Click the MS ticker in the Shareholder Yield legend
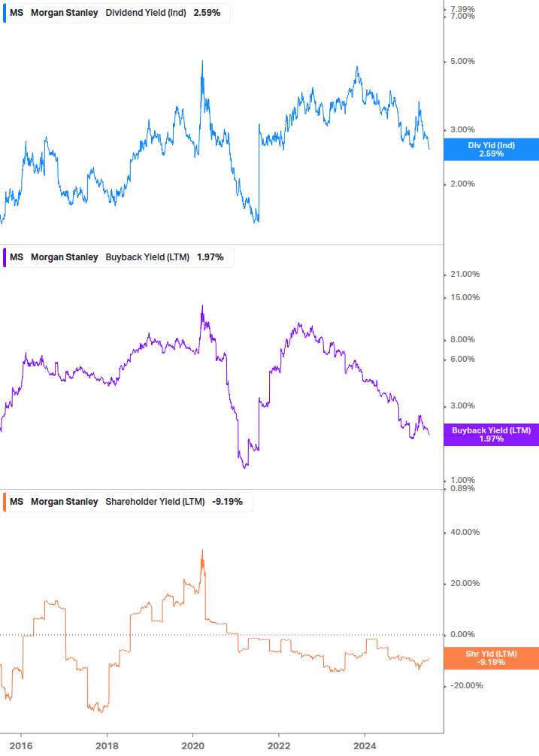Image resolution: width=539 pixels, height=756 pixels. point(17,502)
